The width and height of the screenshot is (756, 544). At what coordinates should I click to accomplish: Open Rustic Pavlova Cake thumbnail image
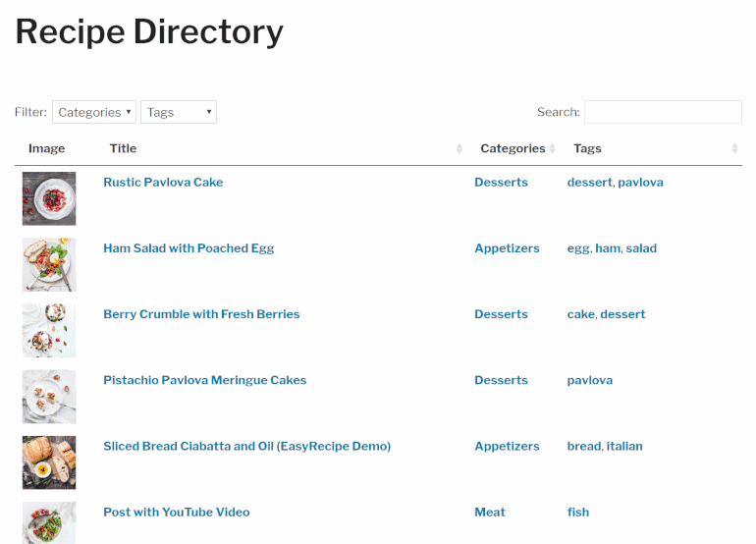49,199
